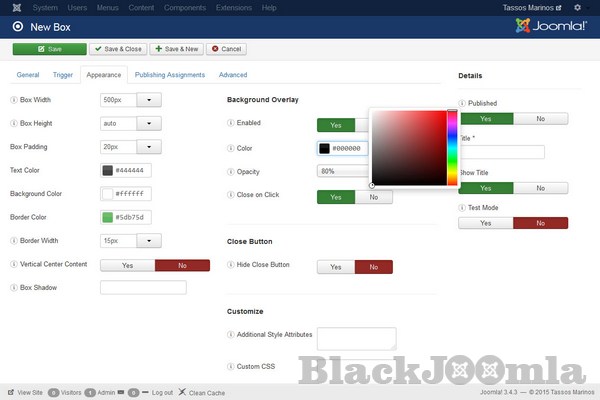Screen dimensions: 600x400
Task: Click the Box Shadow input field
Action: [143, 288]
